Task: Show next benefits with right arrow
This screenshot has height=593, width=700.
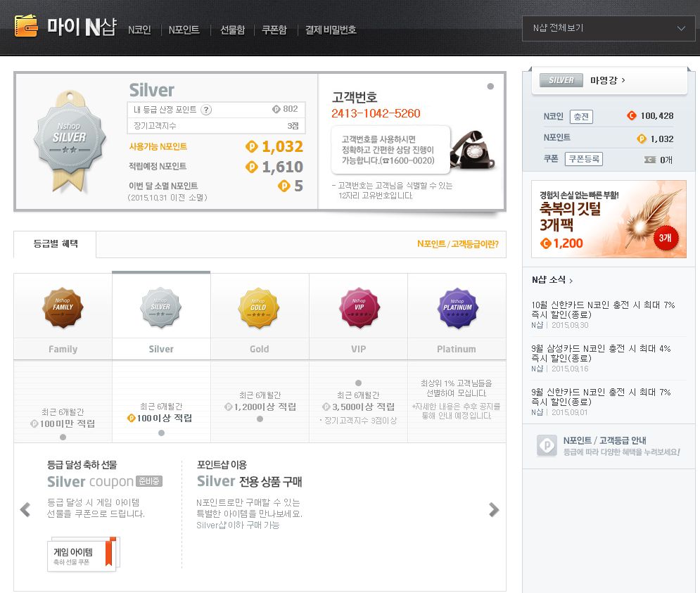Action: [494, 510]
